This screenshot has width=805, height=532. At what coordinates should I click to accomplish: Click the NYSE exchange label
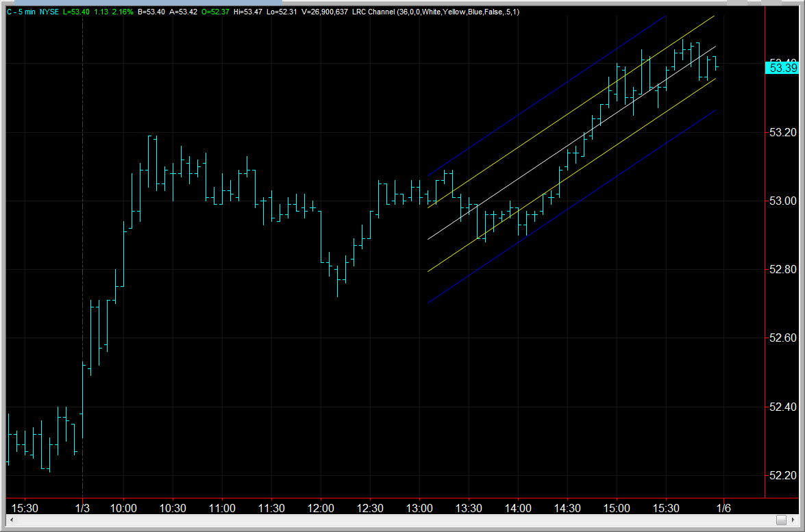click(49, 11)
